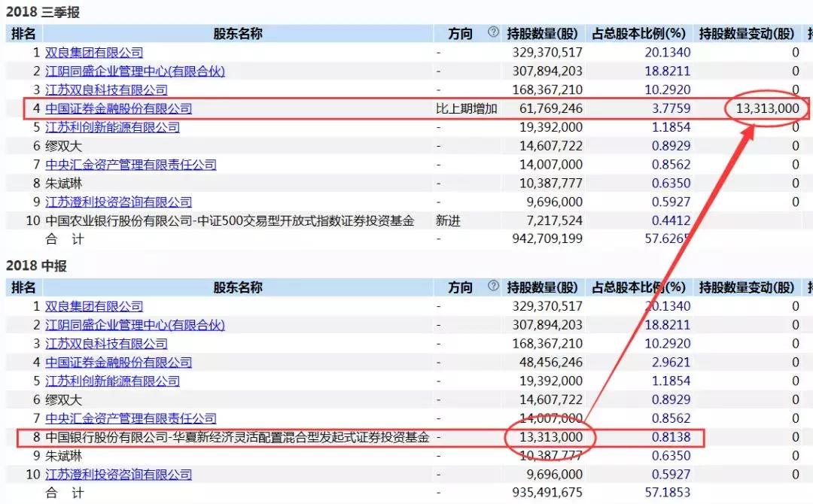Click 持股数量变动(股) header in 三季报 table
The width and height of the screenshot is (813, 504).
pos(747,34)
